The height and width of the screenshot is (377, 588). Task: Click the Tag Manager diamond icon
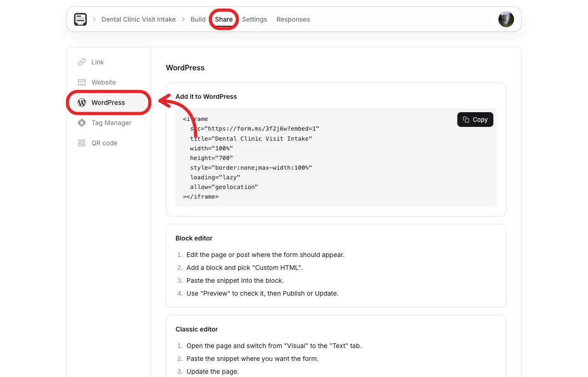click(x=82, y=123)
